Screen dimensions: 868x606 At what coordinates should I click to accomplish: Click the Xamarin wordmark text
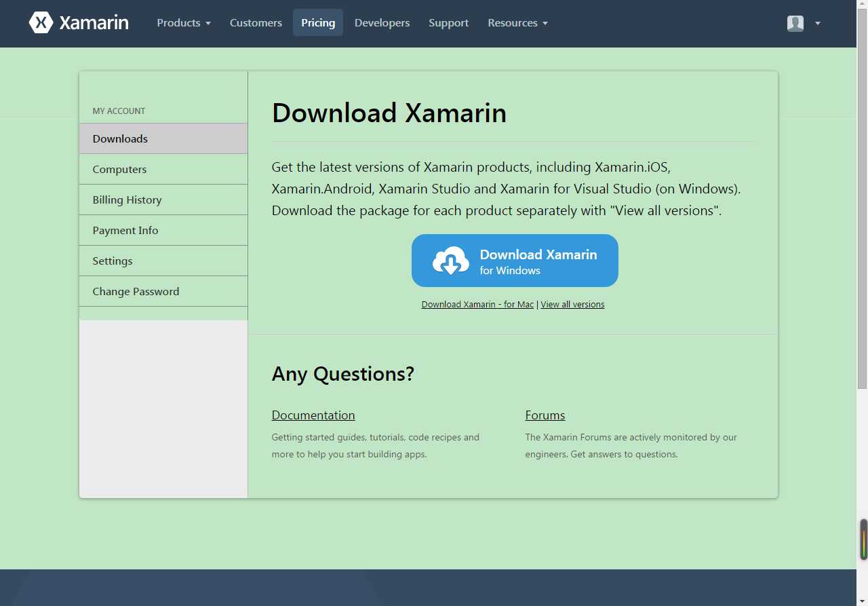coord(94,22)
